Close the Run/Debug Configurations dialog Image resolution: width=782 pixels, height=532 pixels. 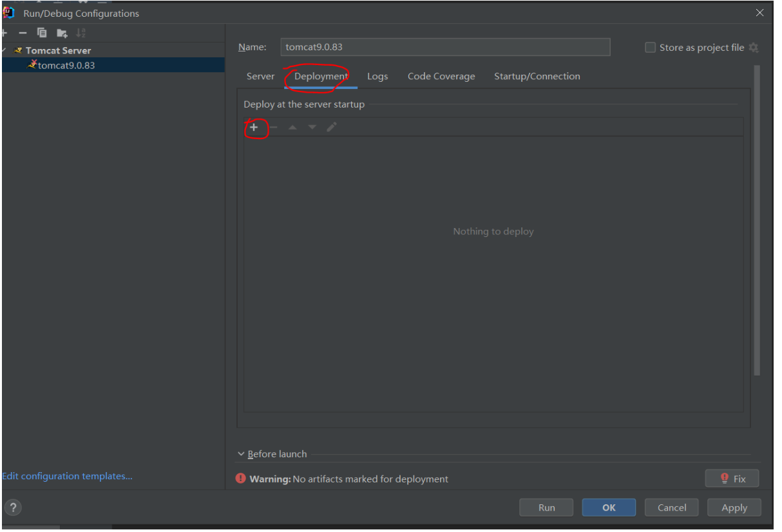[760, 13]
